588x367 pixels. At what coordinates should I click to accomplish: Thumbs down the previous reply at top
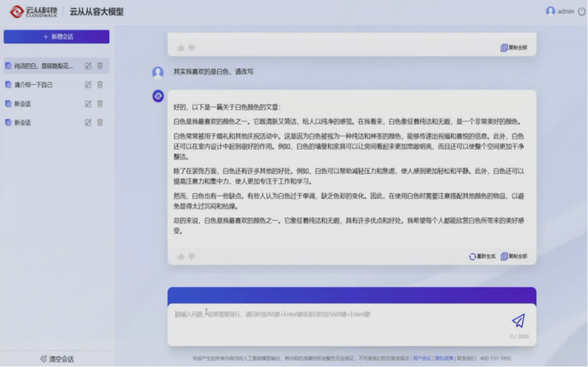(x=192, y=47)
